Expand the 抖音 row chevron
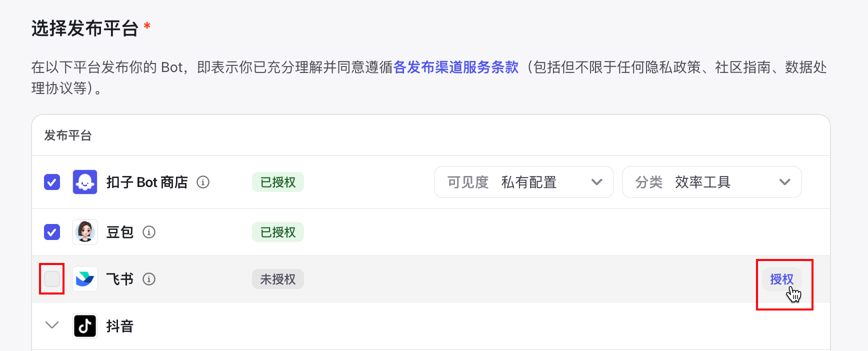 [52, 325]
